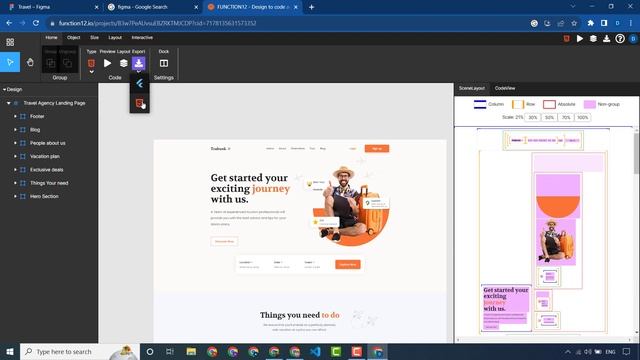
Task: Select the hand pan tool
Action: click(x=30, y=62)
